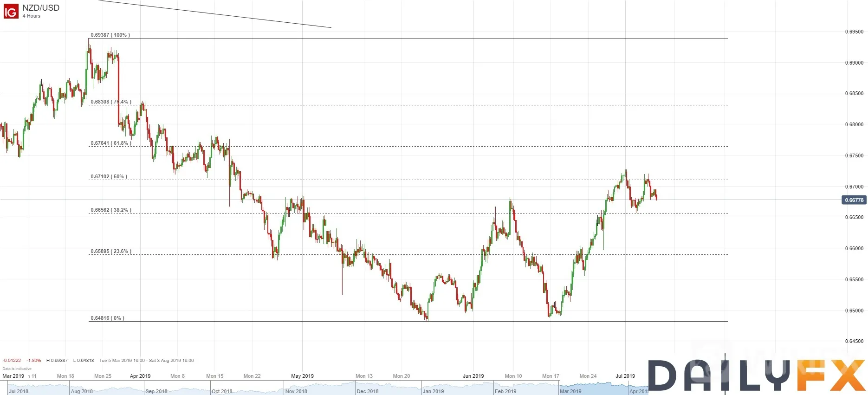This screenshot has height=395, width=868.
Task: Click Mon 10 on the date axis
Action: [x=513, y=376]
